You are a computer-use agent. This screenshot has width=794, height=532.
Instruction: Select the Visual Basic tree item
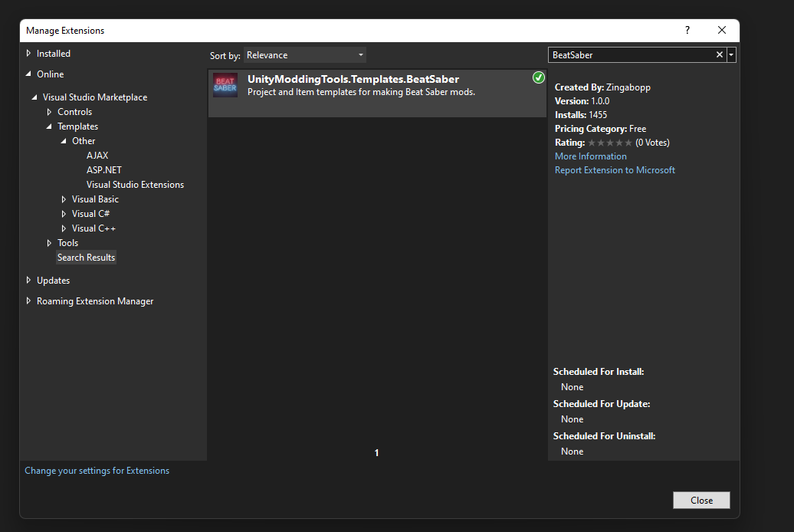tap(95, 199)
